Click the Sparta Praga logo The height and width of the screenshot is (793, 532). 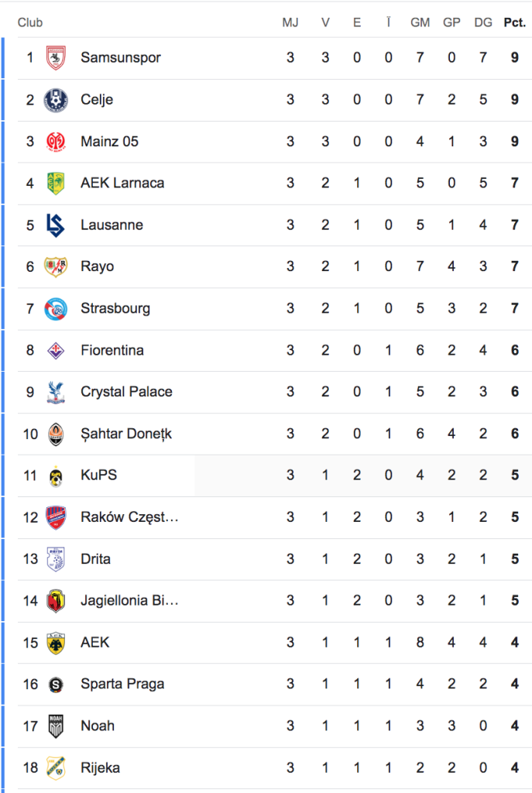56,684
